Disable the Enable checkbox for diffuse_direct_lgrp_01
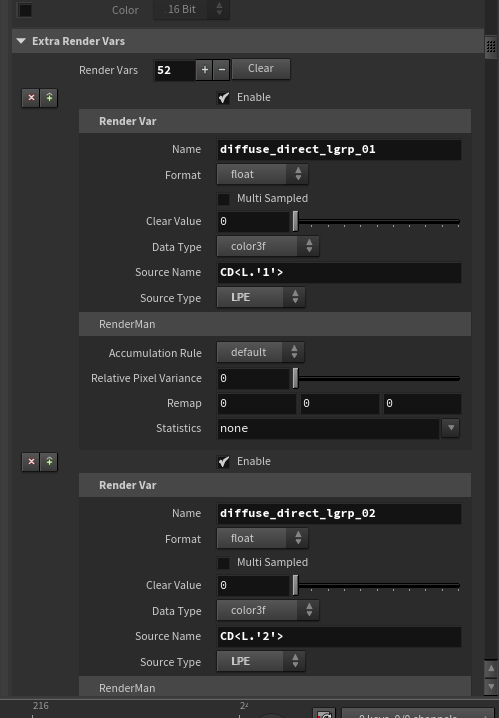Image resolution: width=499 pixels, height=718 pixels. (223, 98)
